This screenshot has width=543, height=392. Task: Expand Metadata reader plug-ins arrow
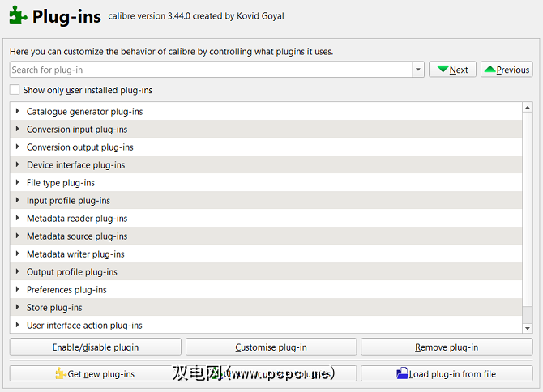(x=18, y=219)
